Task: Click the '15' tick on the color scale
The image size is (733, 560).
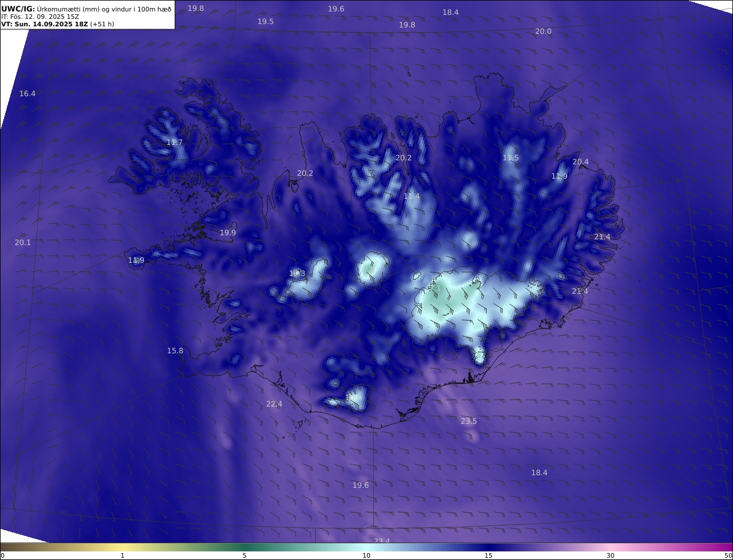Action: pos(488,555)
